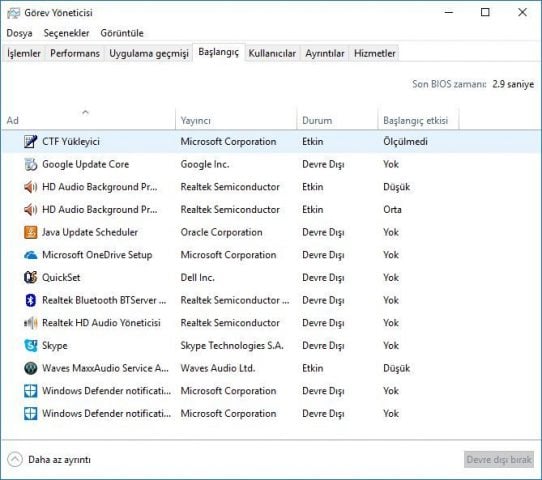
Task: Click the Google Inc. publisher cell
Action: 205,164
